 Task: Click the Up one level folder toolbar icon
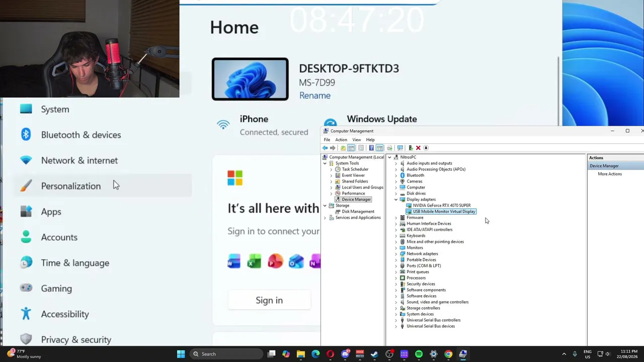click(343, 148)
